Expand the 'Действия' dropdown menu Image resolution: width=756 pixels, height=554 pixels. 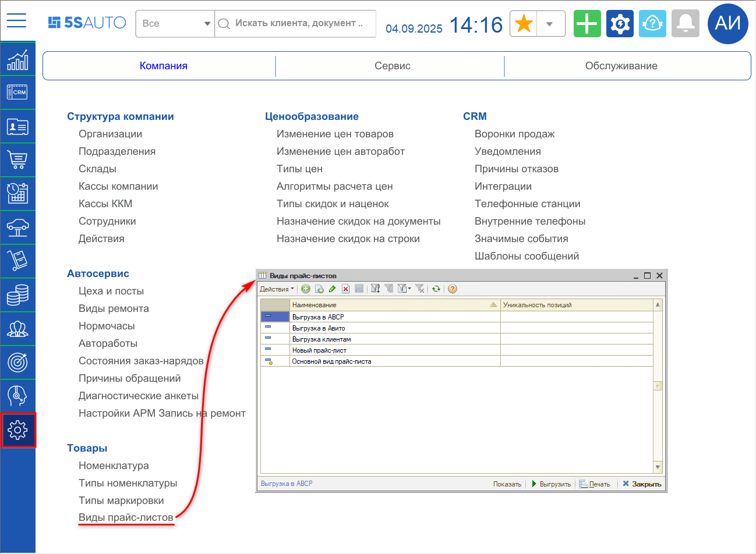pyautogui.click(x=277, y=289)
